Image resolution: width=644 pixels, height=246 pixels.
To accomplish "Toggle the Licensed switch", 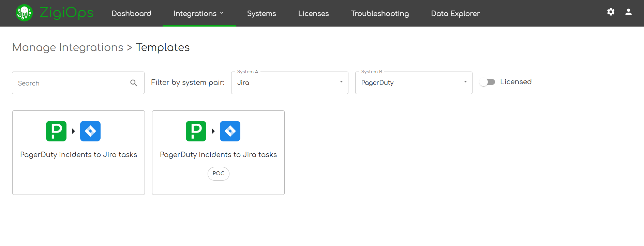I will point(487,82).
